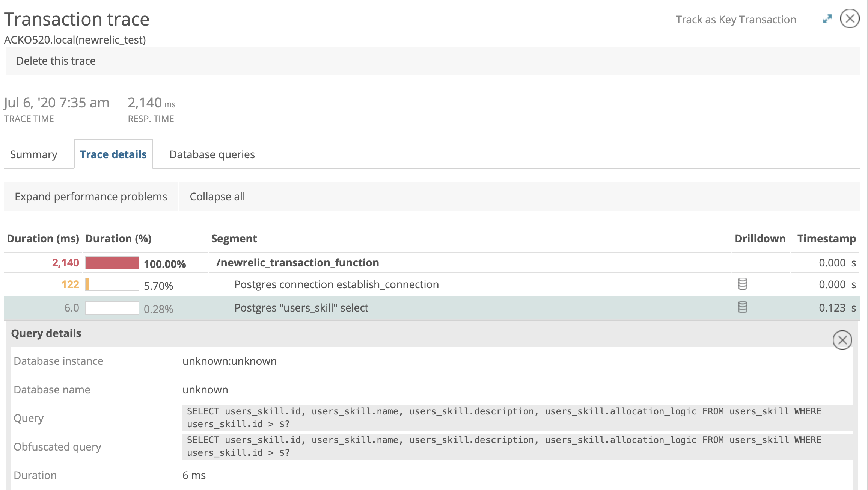
Task: Click the database cylinder icon next to users_skill select
Action: coord(743,307)
